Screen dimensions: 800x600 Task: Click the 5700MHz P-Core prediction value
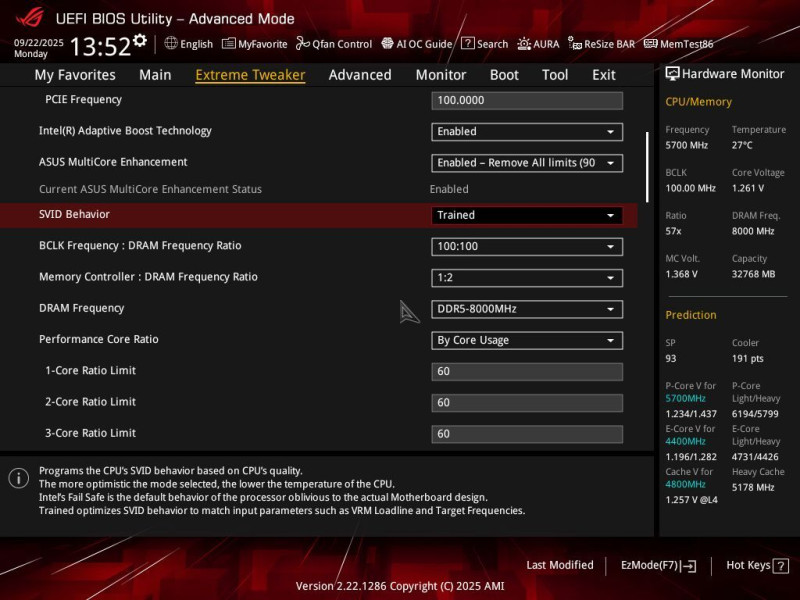[x=685, y=398]
